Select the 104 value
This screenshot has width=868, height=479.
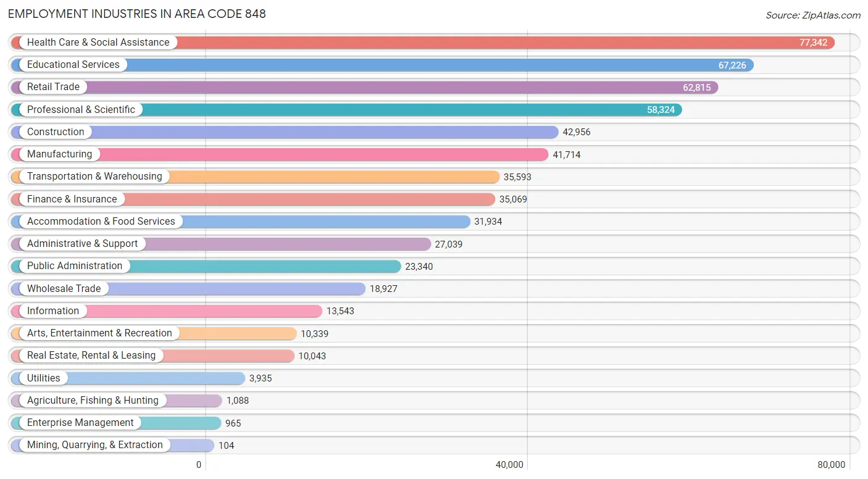227,446
